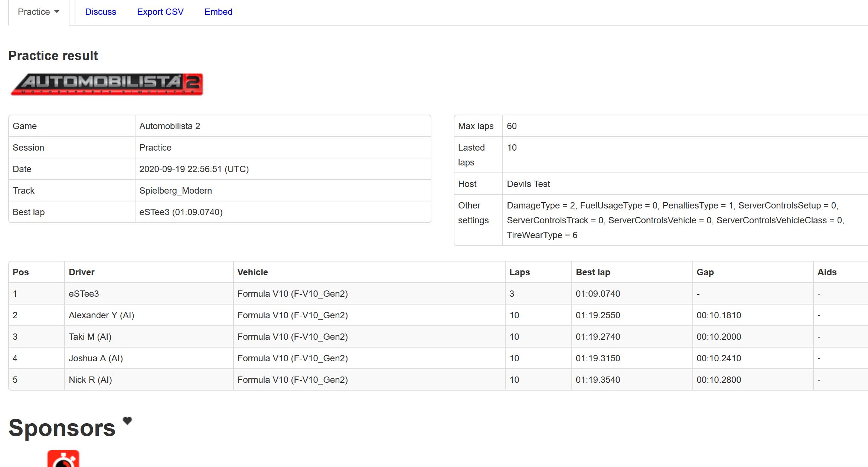Click the Discuss link

(x=100, y=12)
